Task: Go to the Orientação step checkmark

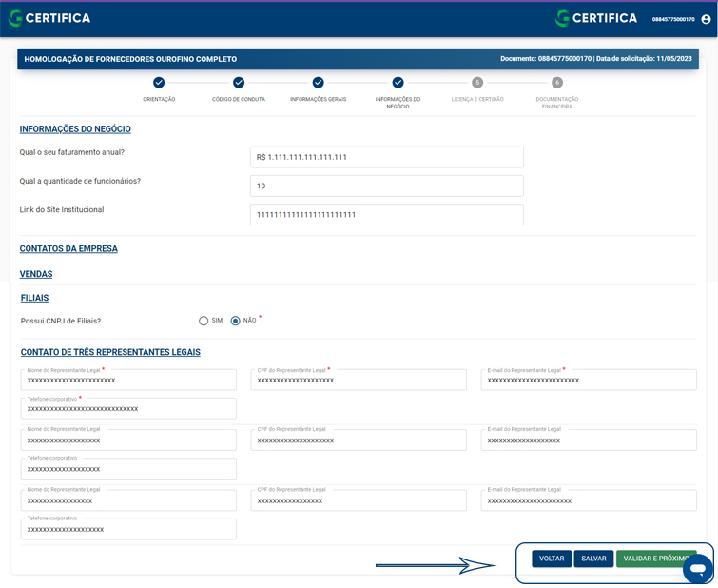Action: pos(159,83)
